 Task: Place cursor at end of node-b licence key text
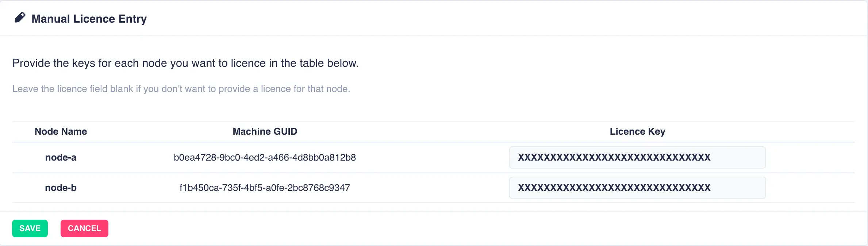coord(711,188)
